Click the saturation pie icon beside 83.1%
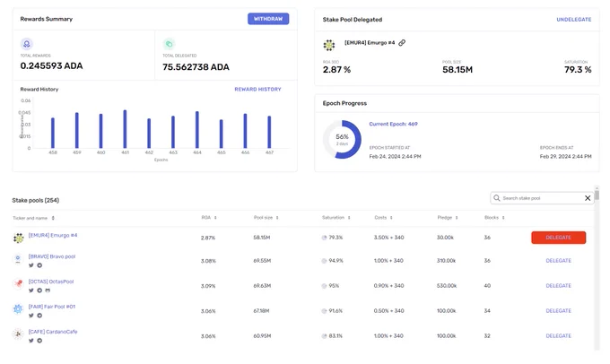 pyautogui.click(x=324, y=336)
